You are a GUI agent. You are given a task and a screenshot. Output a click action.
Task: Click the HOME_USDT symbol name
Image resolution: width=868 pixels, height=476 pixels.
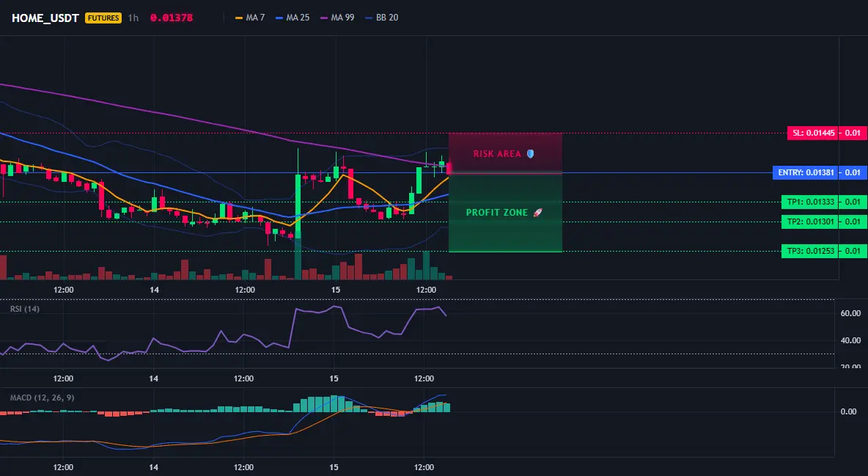[x=45, y=18]
